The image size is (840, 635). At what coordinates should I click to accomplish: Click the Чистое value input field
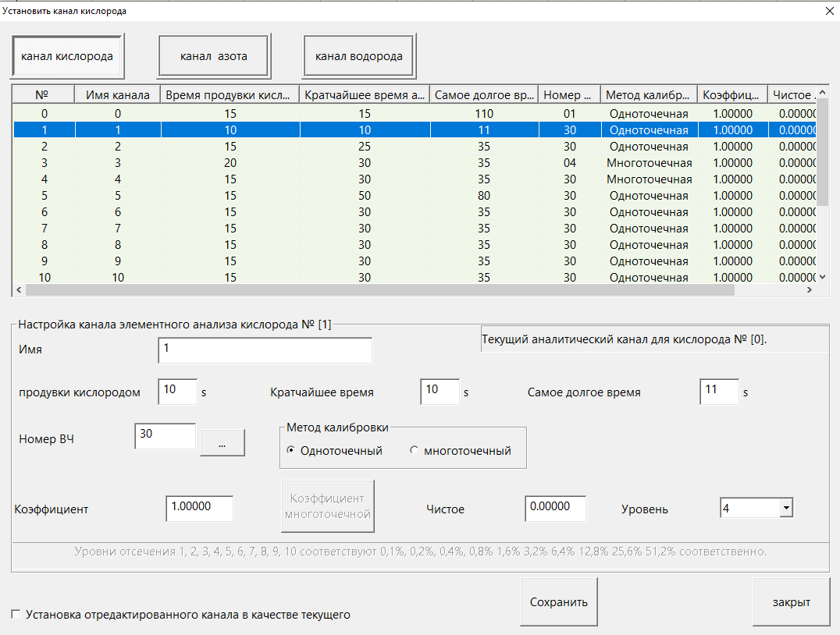(555, 509)
